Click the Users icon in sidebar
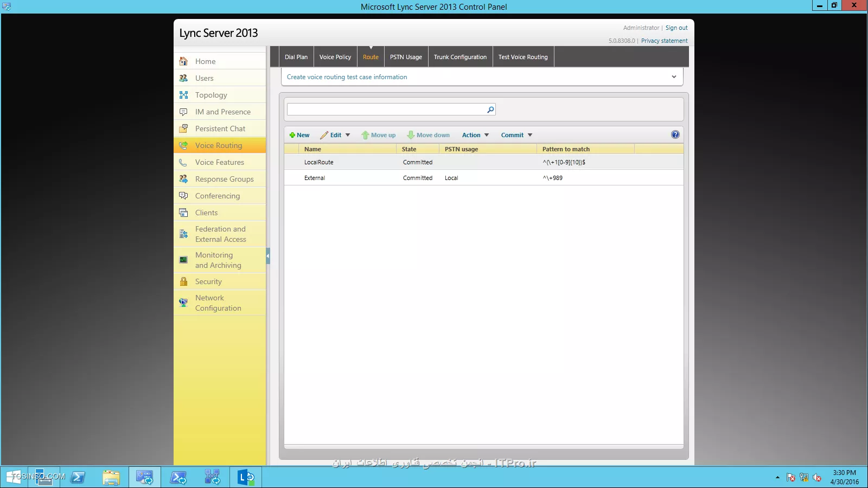 click(183, 78)
